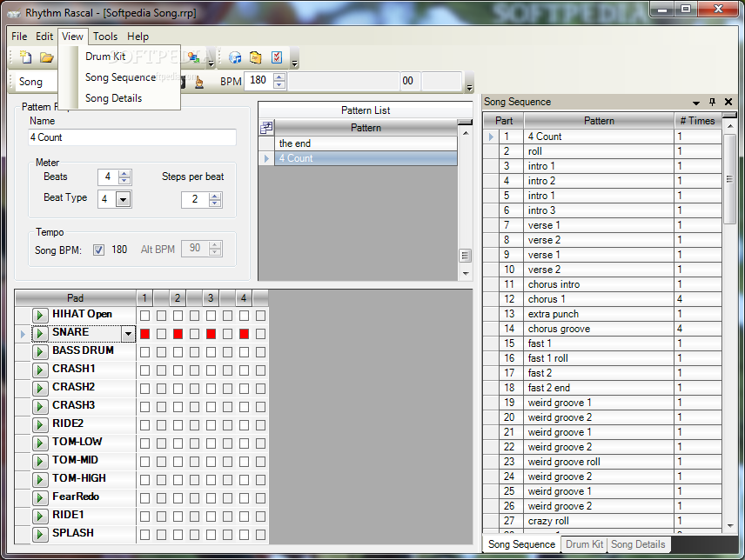
Task: Click the # Times column header
Action: [x=697, y=121]
